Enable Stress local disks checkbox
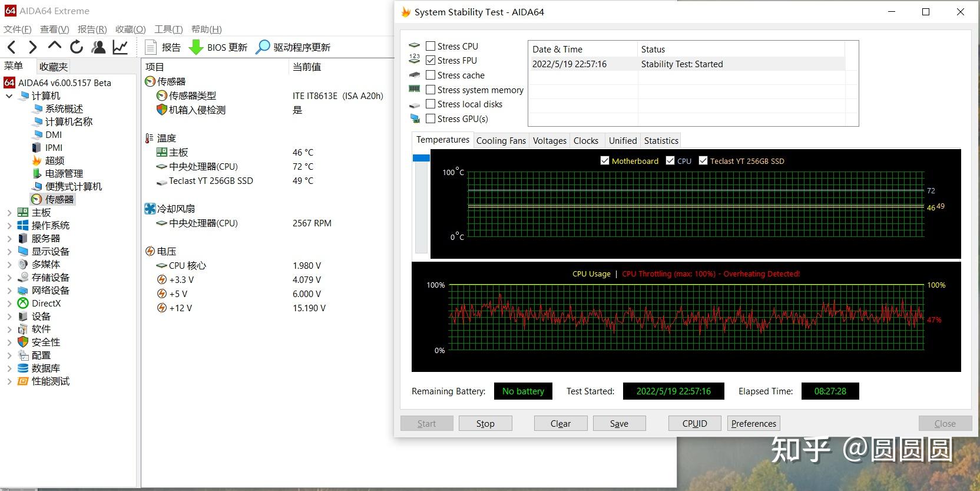Screen dimensions: 980x491 [x=431, y=104]
